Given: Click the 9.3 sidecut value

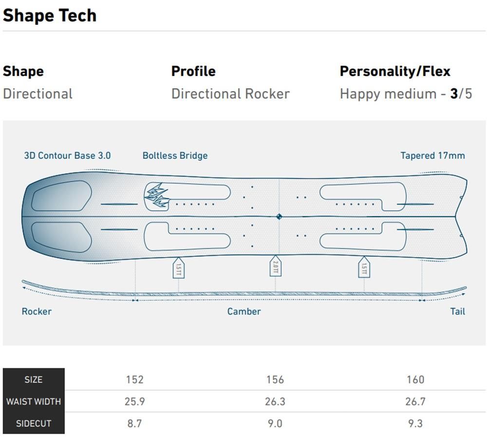Looking at the screenshot, I should click(415, 424).
